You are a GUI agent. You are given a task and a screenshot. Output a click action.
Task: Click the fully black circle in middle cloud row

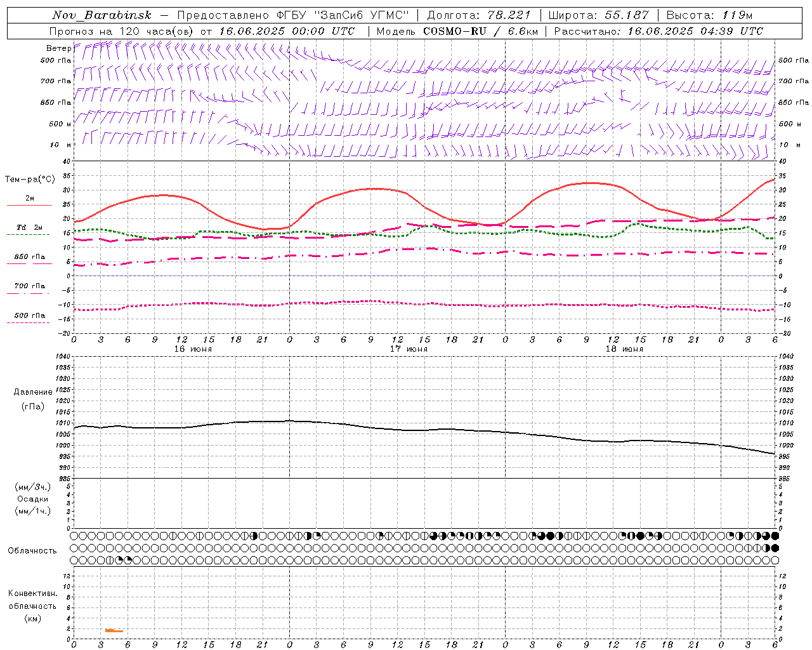(x=775, y=548)
